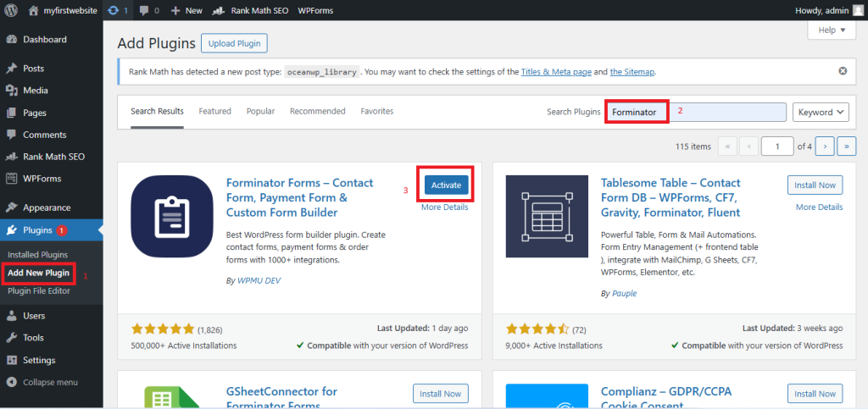Viewport: 868px width, 409px height.
Task: Click the Tablesome Table plugin icon
Action: pos(547,216)
